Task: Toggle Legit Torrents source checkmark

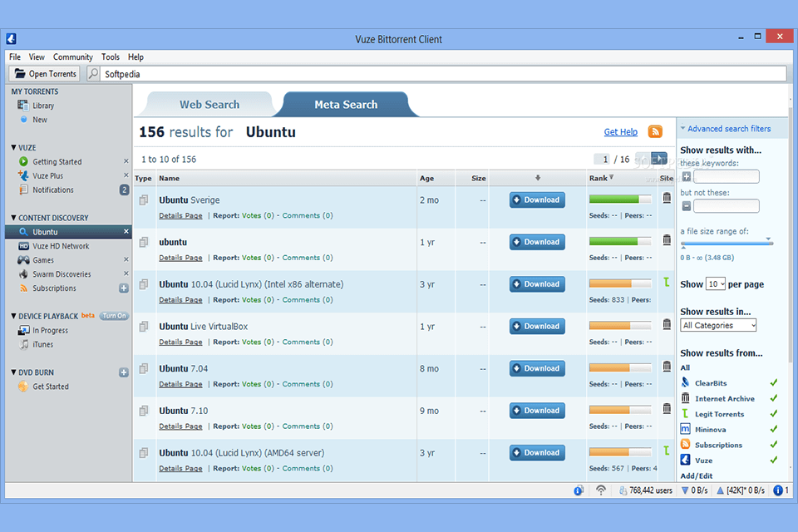Action: (x=774, y=414)
